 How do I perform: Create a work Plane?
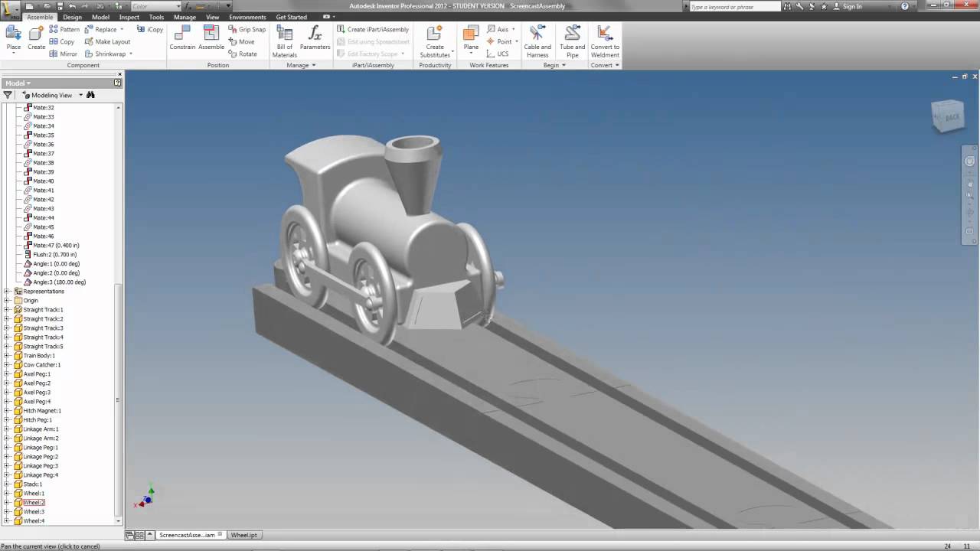click(x=471, y=38)
